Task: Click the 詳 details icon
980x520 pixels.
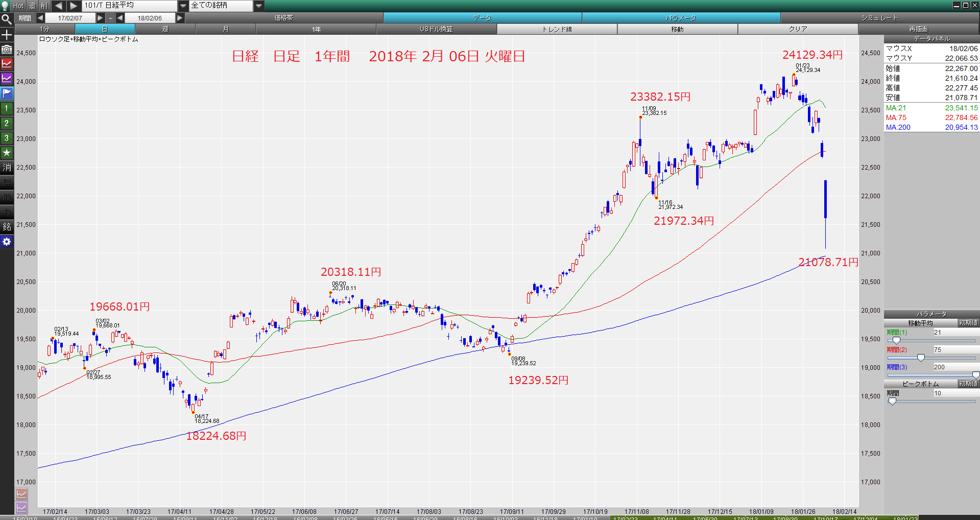Action: (x=7, y=183)
